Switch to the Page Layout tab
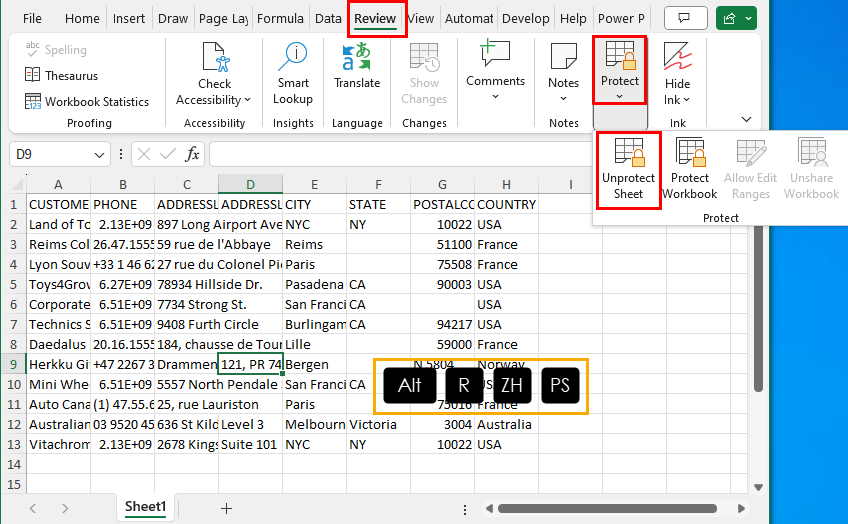 coord(223,18)
